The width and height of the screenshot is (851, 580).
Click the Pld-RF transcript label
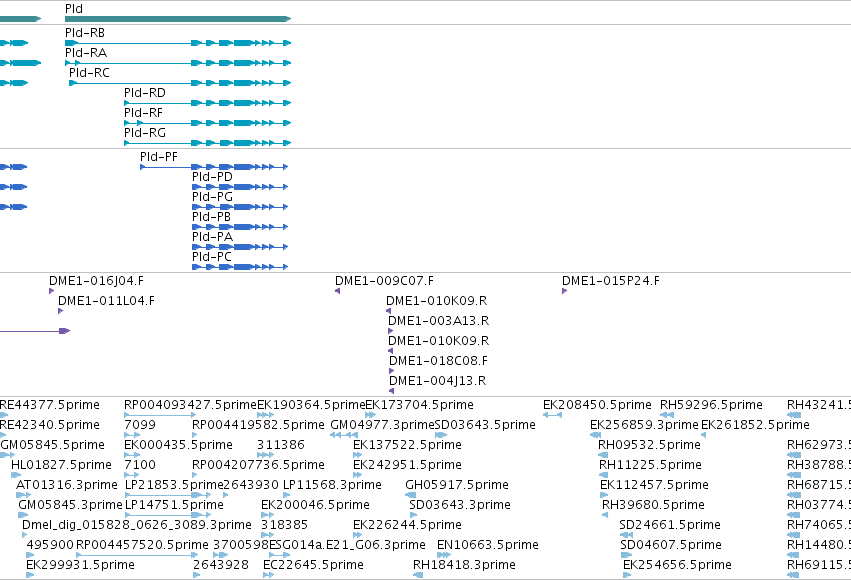[x=143, y=113]
